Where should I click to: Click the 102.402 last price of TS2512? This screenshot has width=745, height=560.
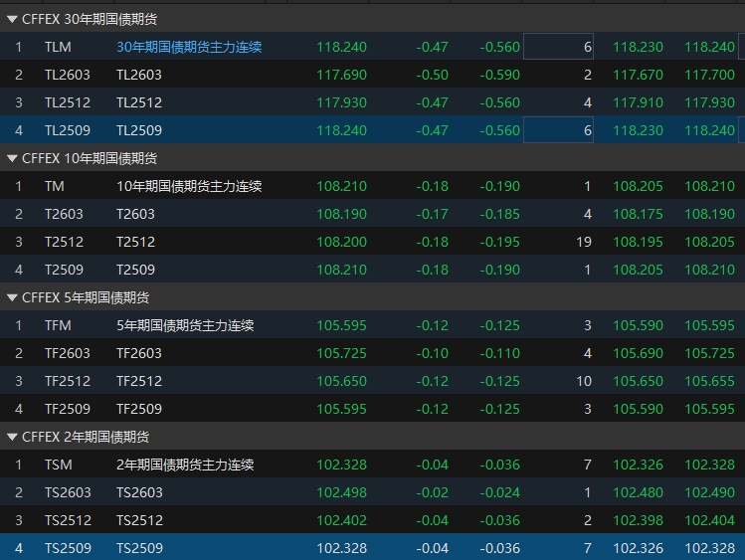tap(341, 520)
